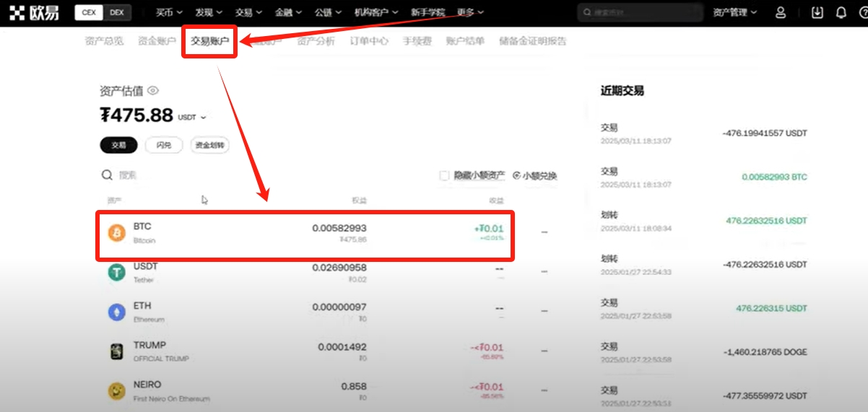Screen dimensions: 868x412
Task: Open the 更多 dropdown menu
Action: [x=471, y=12]
